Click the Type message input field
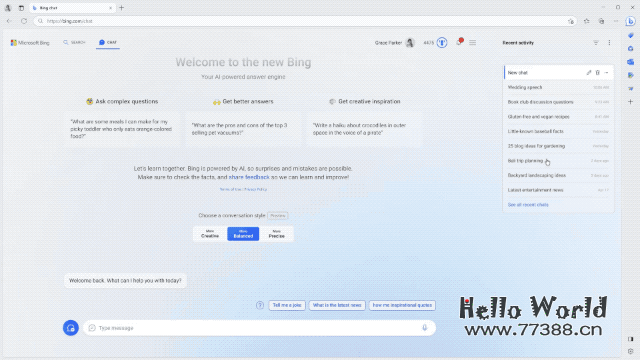This screenshot has height=360, width=640. coord(259,328)
